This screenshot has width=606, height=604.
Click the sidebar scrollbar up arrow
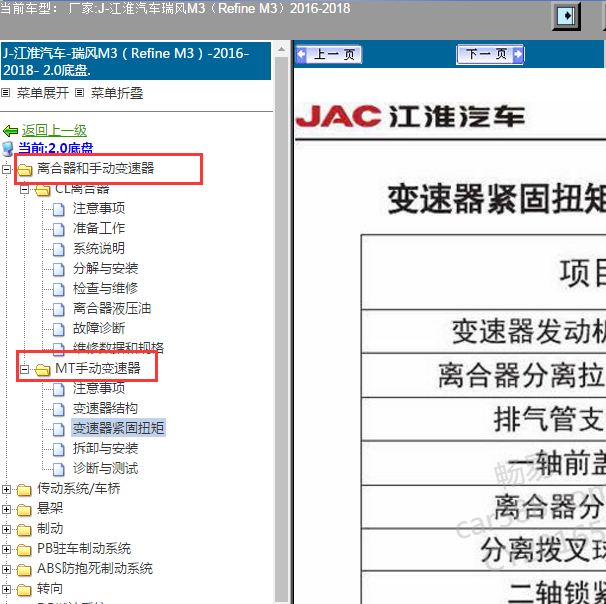(x=282, y=49)
